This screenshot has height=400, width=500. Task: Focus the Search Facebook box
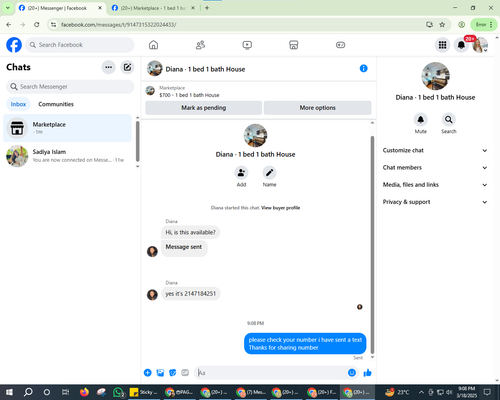(80, 45)
